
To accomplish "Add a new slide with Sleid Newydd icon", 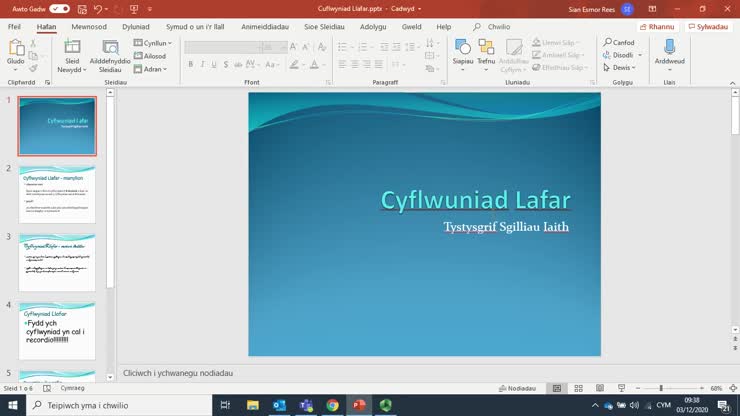I will coord(72,47).
